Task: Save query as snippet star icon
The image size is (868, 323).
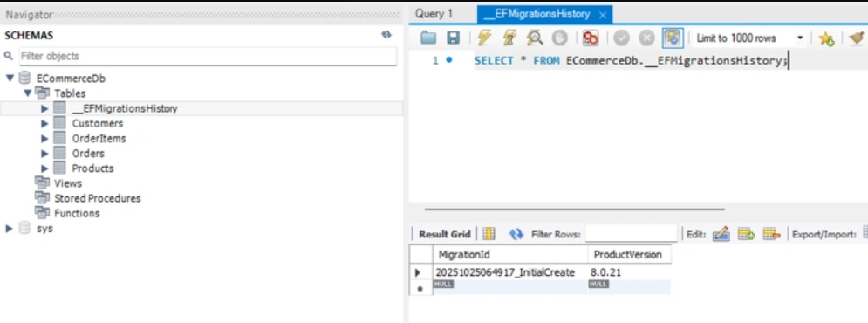Action: tap(826, 38)
